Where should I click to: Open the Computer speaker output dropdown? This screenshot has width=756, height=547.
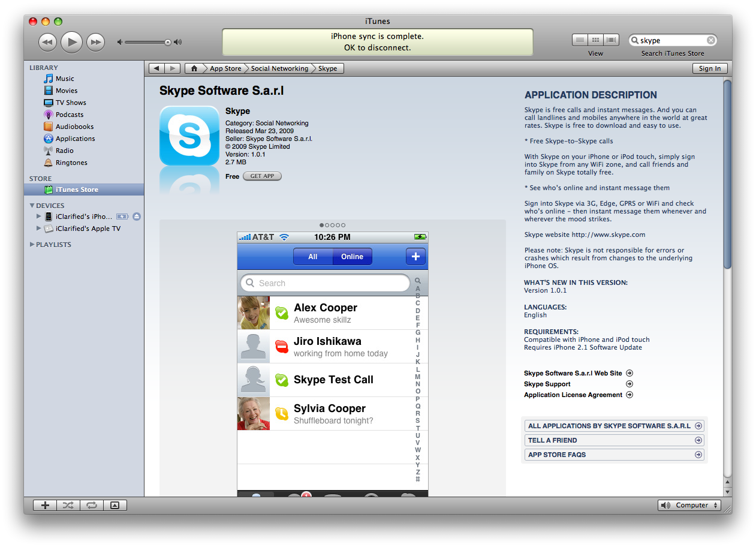tap(689, 505)
